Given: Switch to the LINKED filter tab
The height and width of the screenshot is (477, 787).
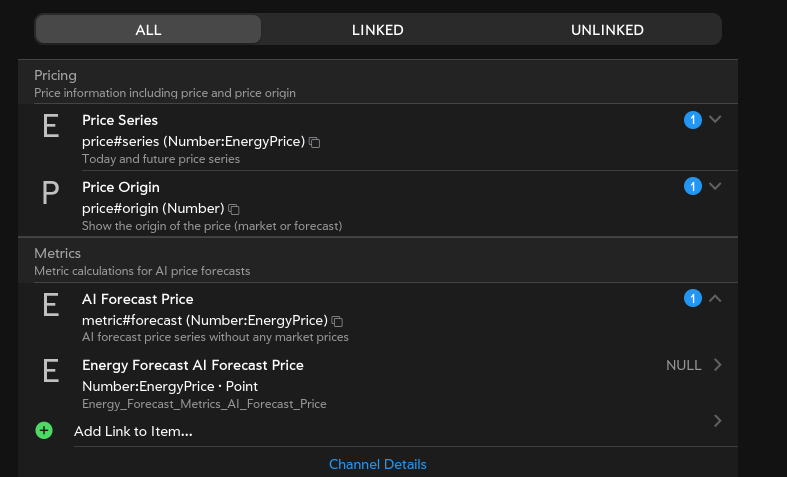Looking at the screenshot, I should coord(378,30).
